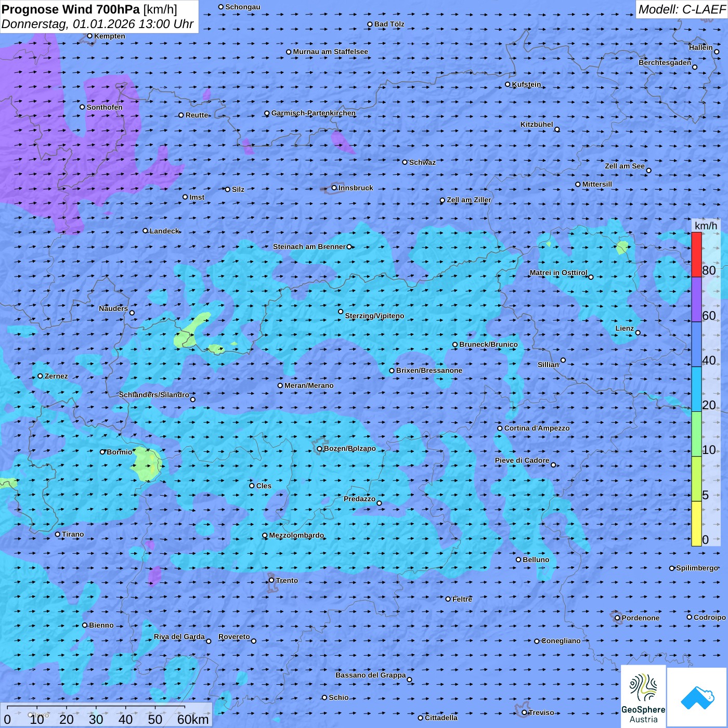Click the Nauders label
The image size is (728, 728).
pyautogui.click(x=113, y=308)
